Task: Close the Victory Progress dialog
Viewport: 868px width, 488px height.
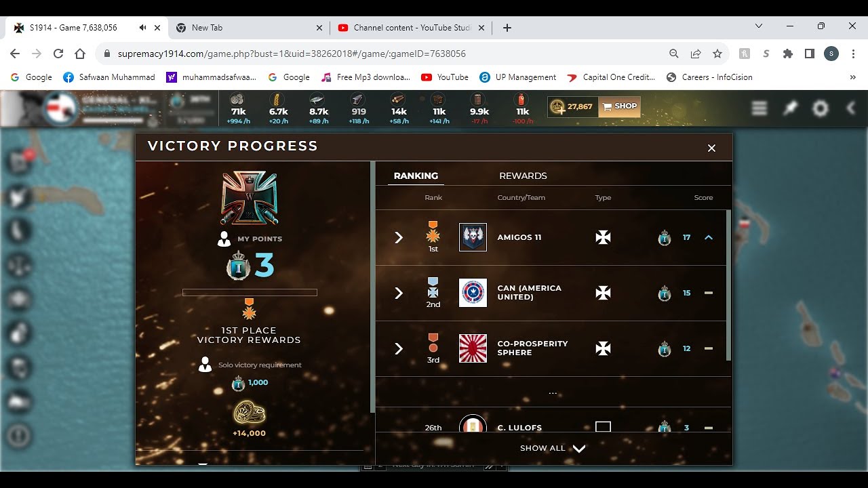Action: pyautogui.click(x=711, y=148)
